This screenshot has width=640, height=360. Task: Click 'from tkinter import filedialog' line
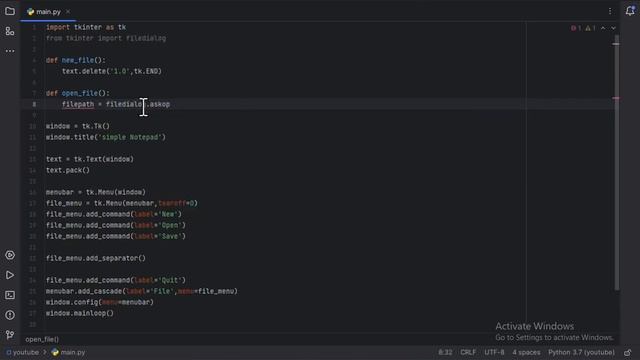[x=106, y=38]
